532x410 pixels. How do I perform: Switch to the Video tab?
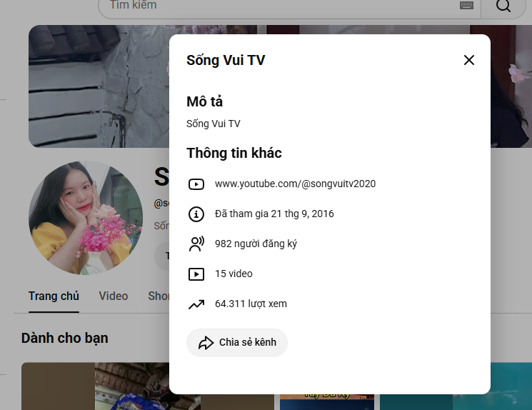(x=114, y=296)
